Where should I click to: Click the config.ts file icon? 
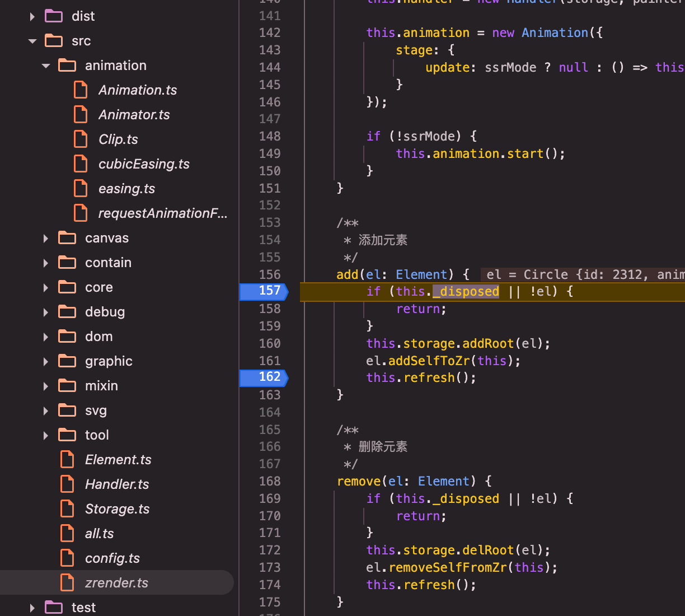(68, 558)
